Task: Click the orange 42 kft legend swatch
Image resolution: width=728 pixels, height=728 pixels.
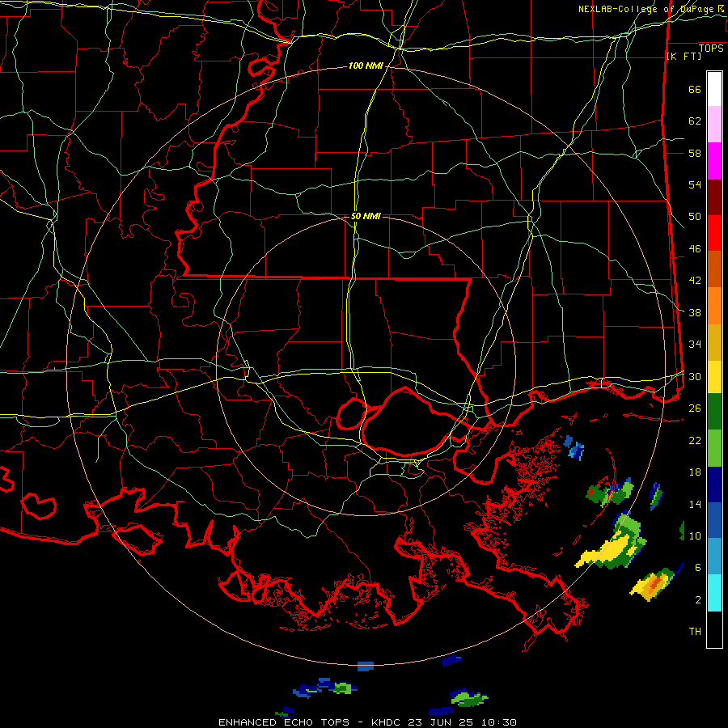Action: (714, 306)
